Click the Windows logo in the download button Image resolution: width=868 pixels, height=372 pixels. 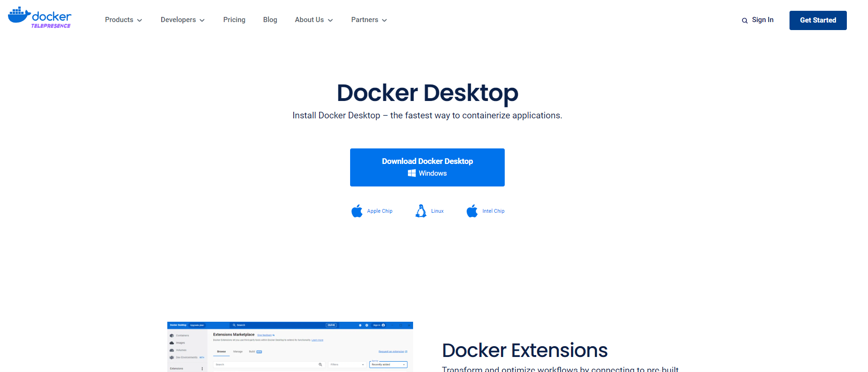tap(412, 173)
